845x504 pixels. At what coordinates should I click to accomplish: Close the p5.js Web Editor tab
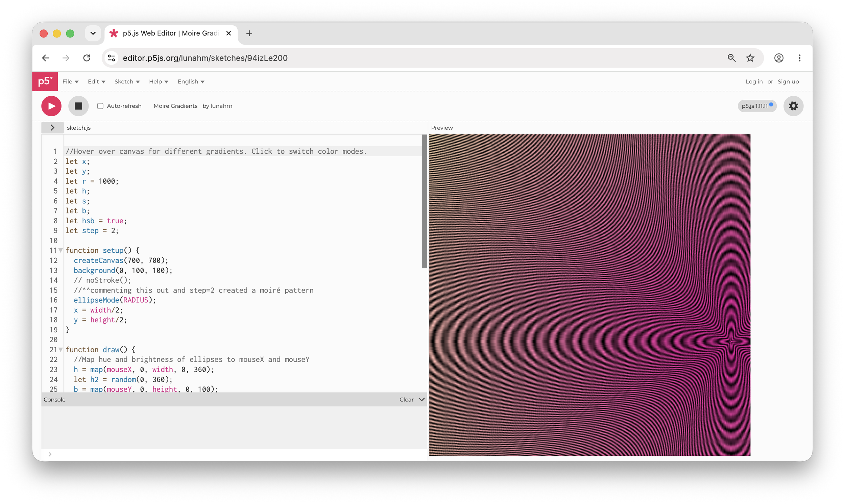pos(228,33)
